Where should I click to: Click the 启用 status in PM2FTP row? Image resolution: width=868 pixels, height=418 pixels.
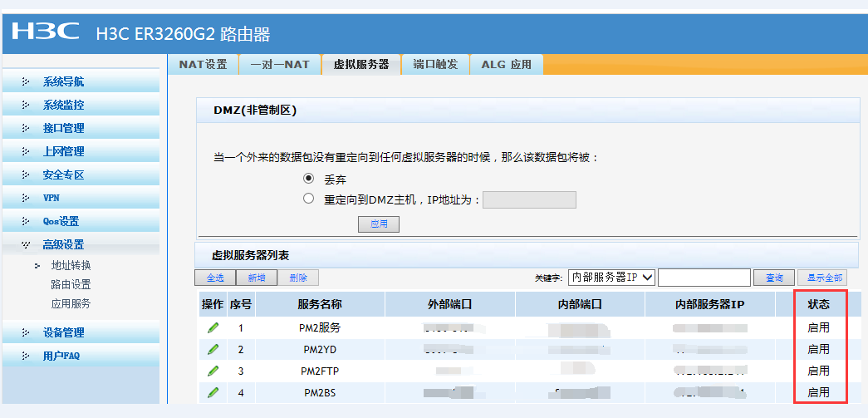[x=819, y=371]
